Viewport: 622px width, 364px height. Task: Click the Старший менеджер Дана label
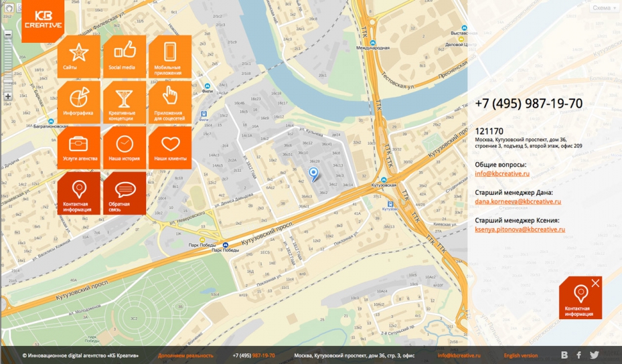point(514,193)
